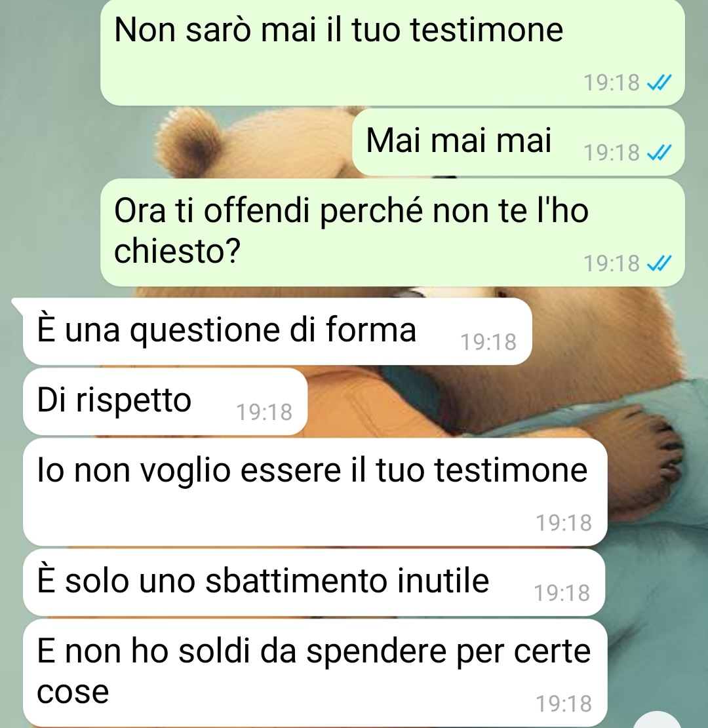Tap the 'È solo uno sbattimento inutile' message
The image size is (708, 728).
(314, 583)
